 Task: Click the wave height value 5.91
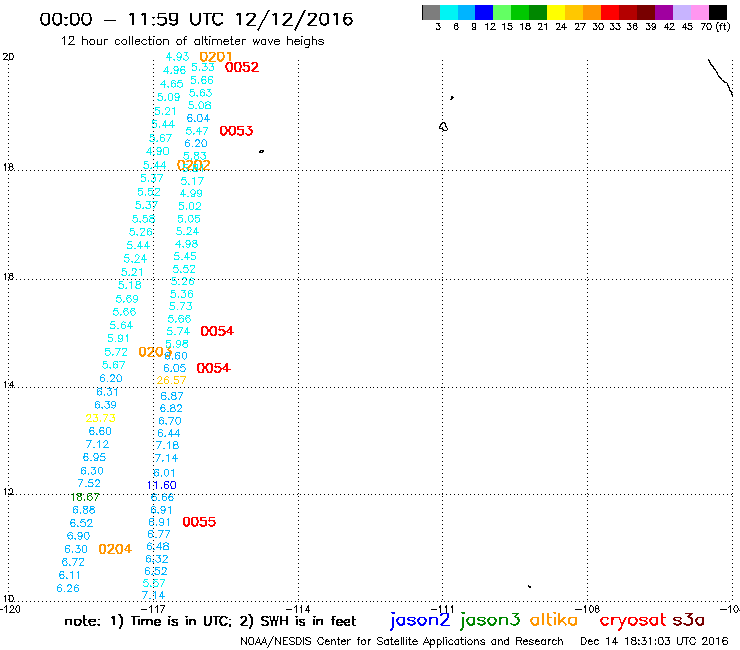[x=118, y=338]
